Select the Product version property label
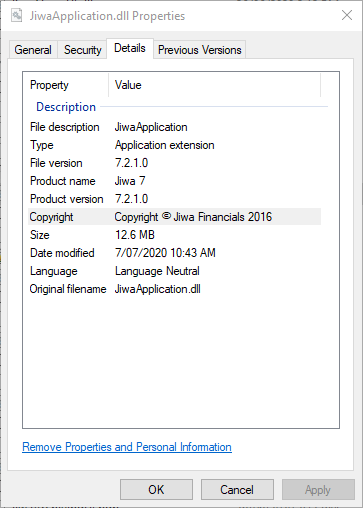The height and width of the screenshot is (508, 363). point(67,199)
